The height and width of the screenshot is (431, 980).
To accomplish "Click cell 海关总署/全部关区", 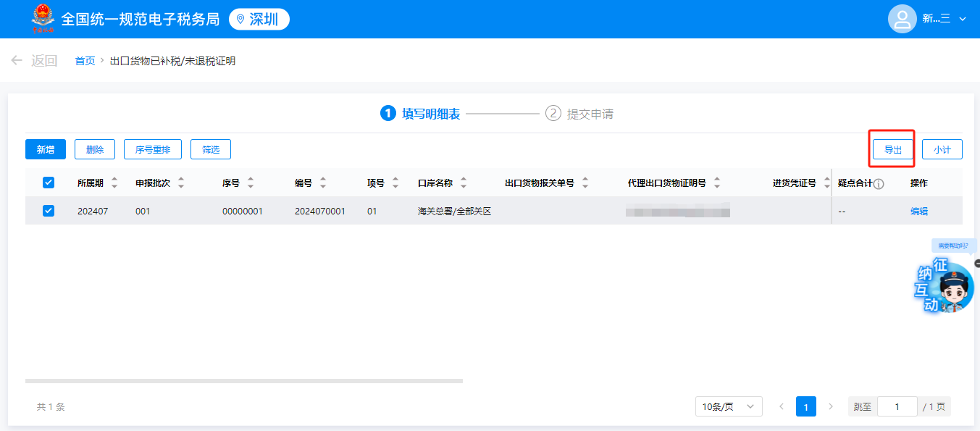I will [x=454, y=212].
